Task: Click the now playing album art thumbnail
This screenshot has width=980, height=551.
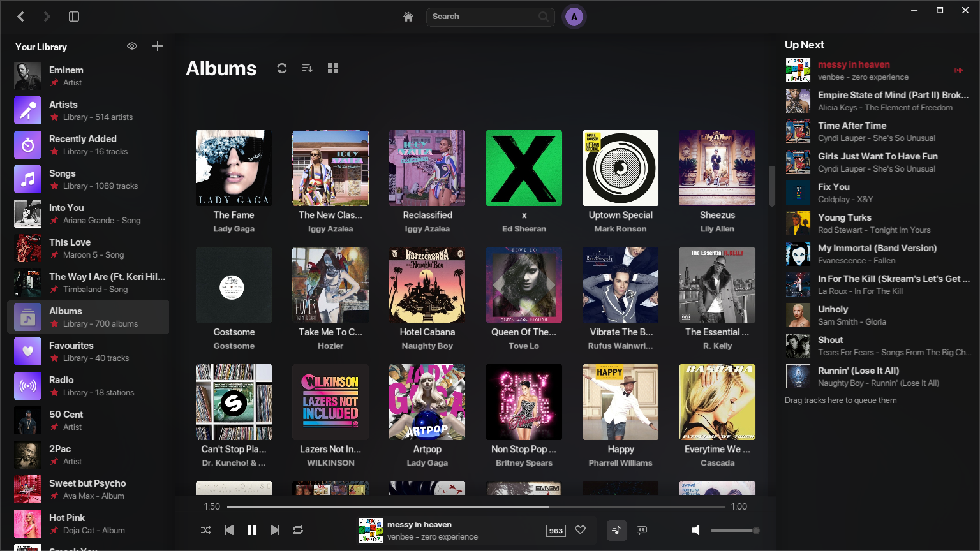Action: click(x=371, y=531)
